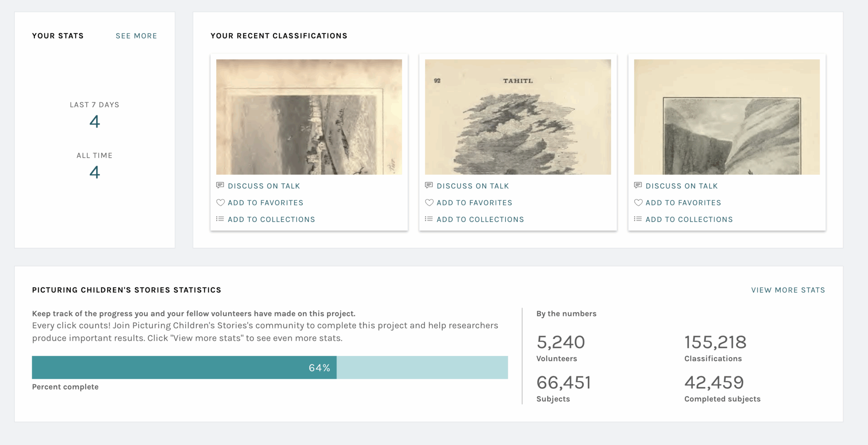Open See More in Your Stats
The height and width of the screenshot is (445, 868).
[x=136, y=36]
